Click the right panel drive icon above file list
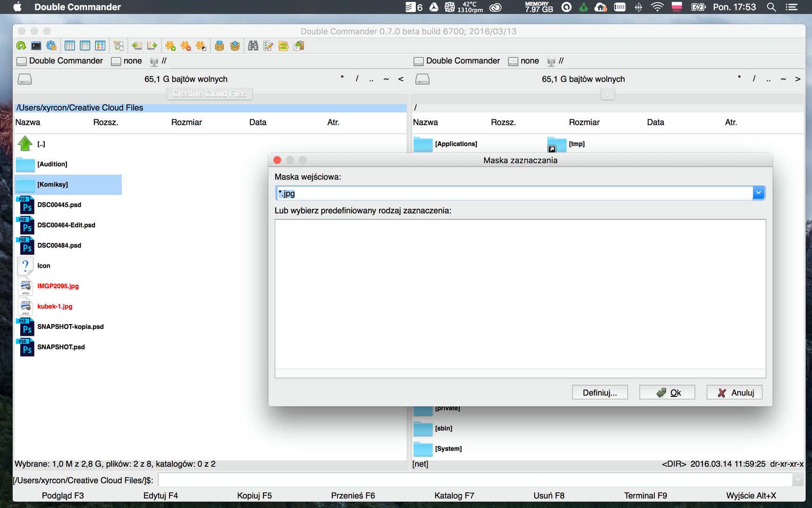This screenshot has height=508, width=812. click(423, 79)
